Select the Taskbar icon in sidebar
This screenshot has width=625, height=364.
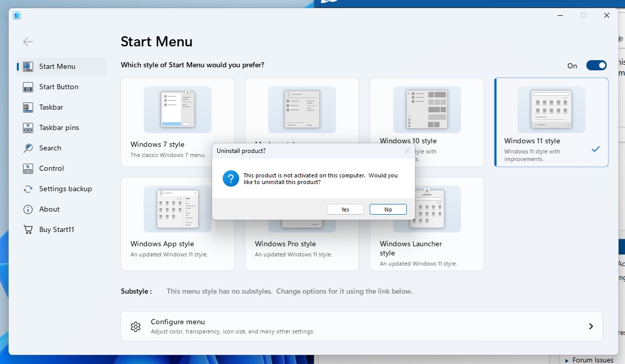coord(29,108)
